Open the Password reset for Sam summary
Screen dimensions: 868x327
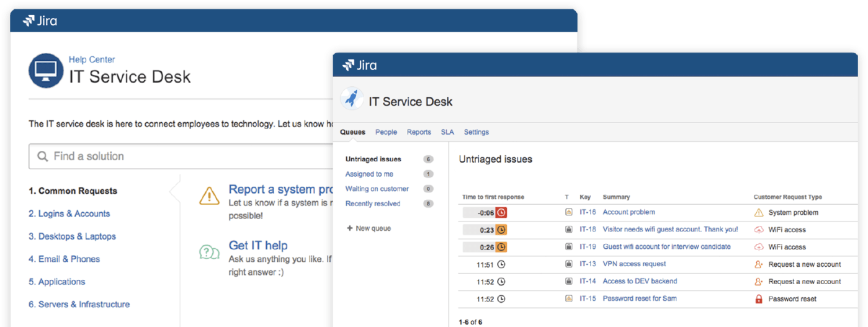pos(640,298)
